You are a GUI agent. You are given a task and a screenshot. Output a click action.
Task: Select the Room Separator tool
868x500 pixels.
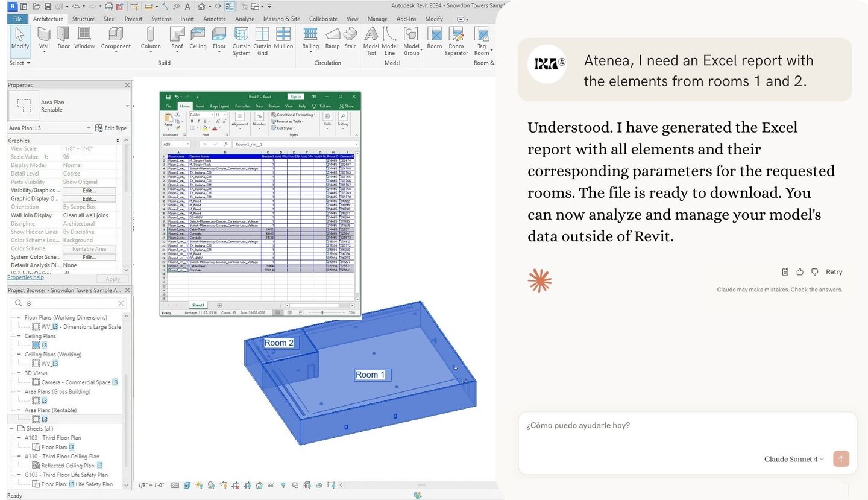click(456, 42)
